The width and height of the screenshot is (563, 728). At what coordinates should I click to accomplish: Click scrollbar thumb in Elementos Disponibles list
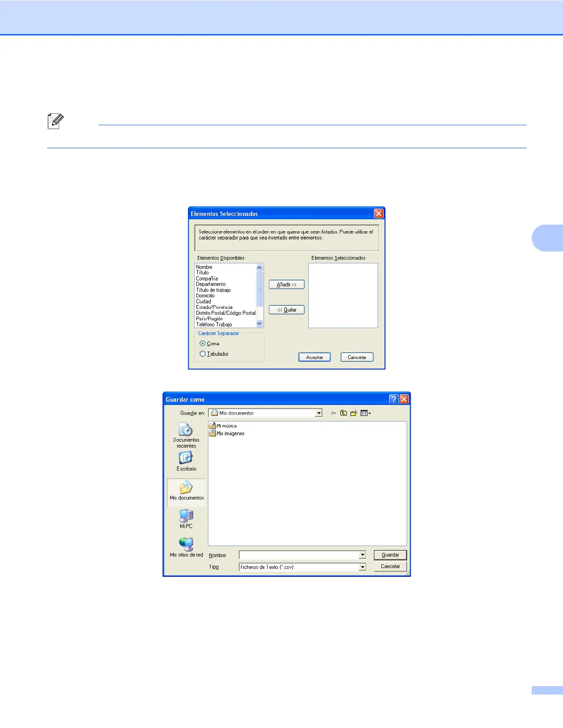click(259, 289)
